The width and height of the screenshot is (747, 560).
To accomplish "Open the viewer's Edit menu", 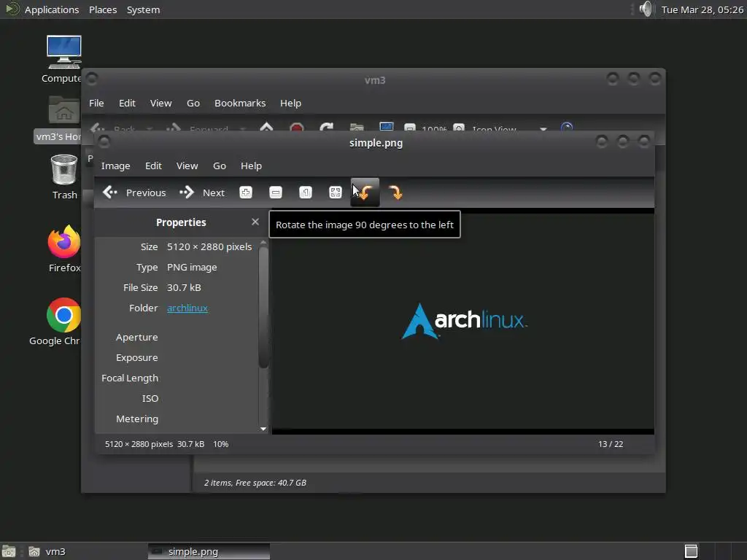I will [x=153, y=166].
